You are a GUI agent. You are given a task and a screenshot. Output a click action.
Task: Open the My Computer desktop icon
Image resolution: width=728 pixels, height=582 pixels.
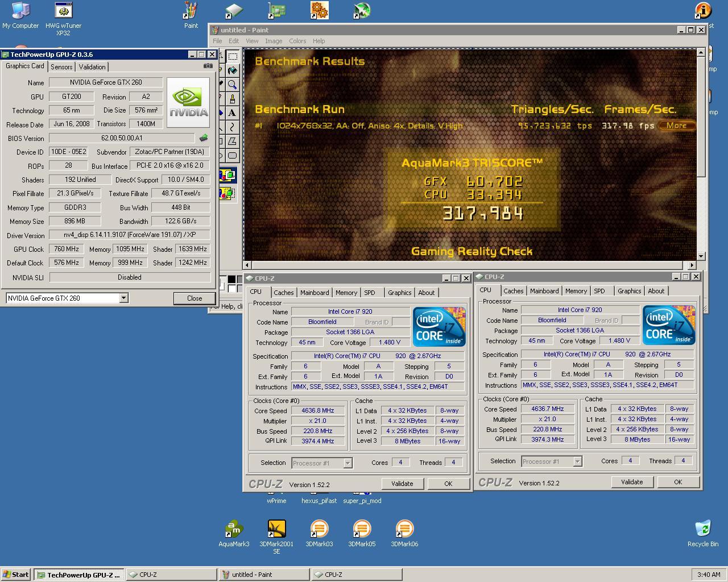coord(20,15)
